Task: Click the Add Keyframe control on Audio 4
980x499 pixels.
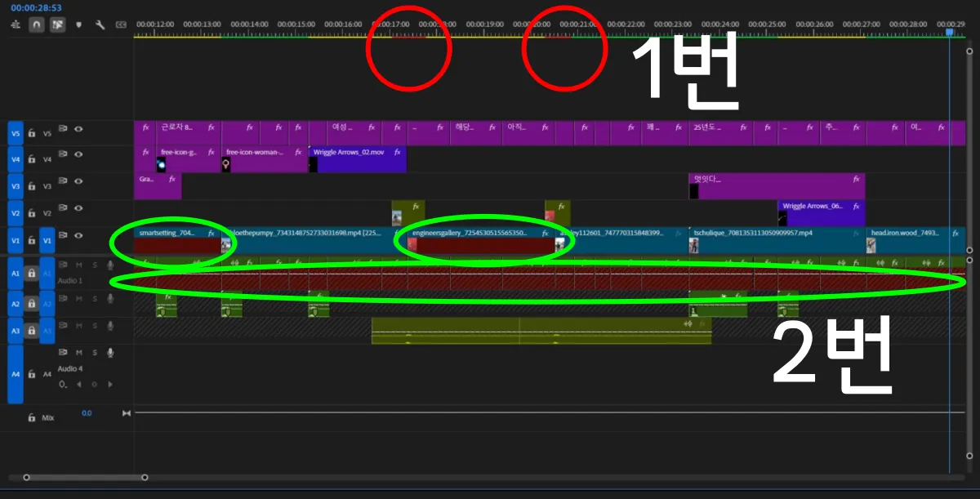Action: (95, 382)
